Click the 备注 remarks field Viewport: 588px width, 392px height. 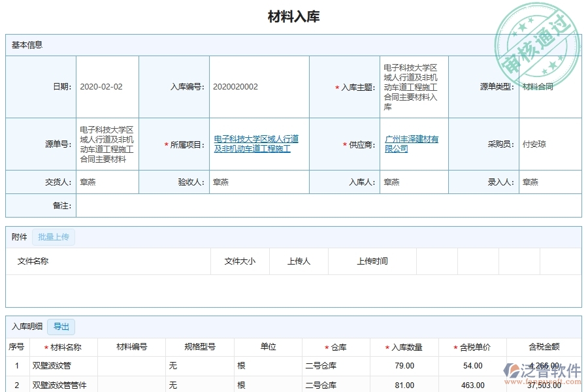[196, 206]
